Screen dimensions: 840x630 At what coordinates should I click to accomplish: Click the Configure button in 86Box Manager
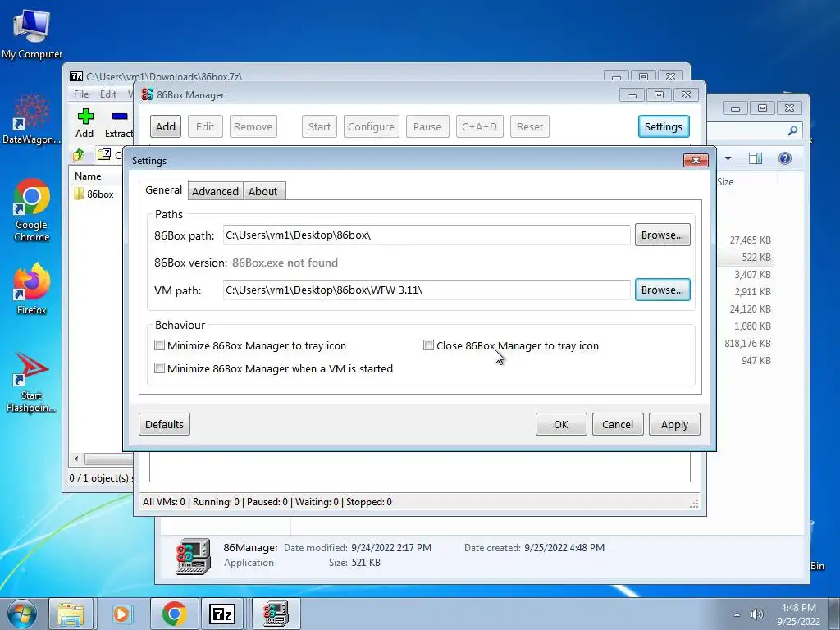(x=372, y=126)
